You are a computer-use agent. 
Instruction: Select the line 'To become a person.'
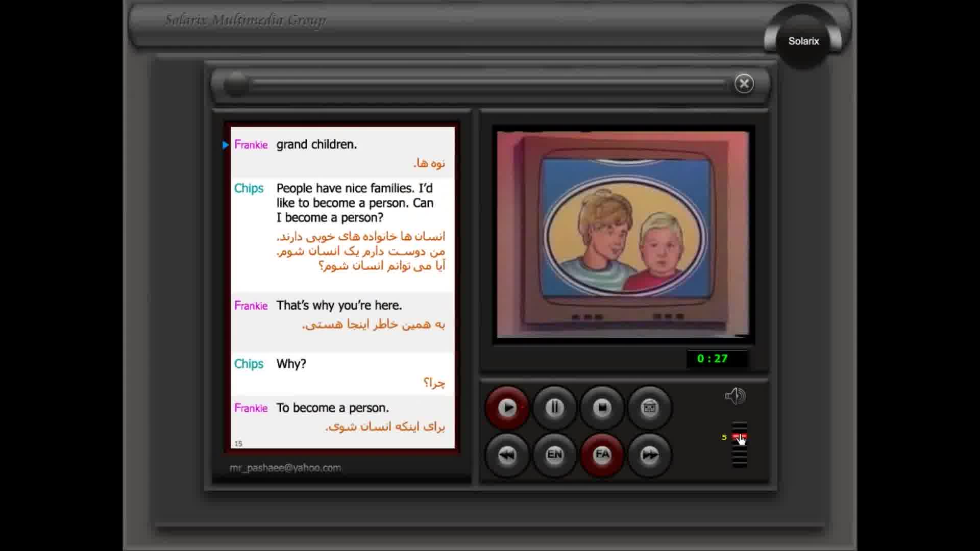(x=332, y=408)
